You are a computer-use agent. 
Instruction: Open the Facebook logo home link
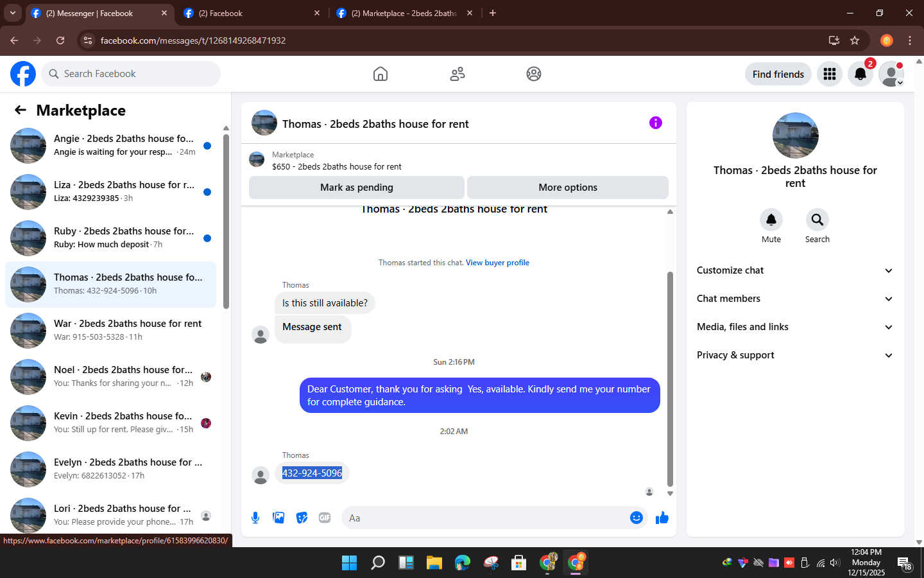point(23,74)
